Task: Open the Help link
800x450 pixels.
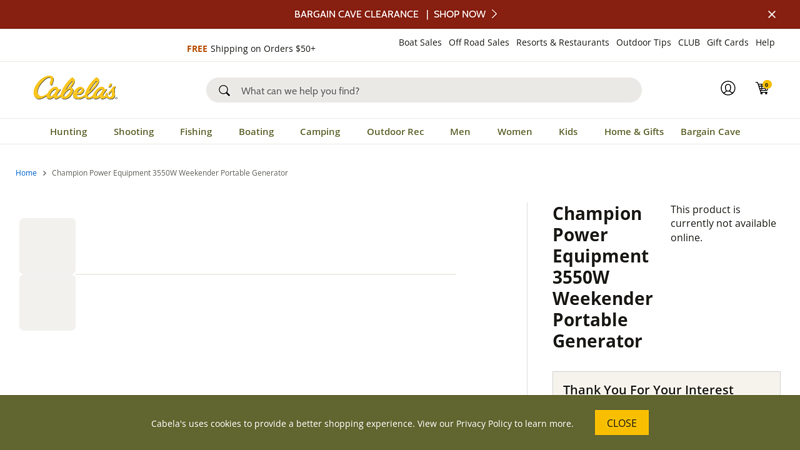Action: [x=765, y=42]
